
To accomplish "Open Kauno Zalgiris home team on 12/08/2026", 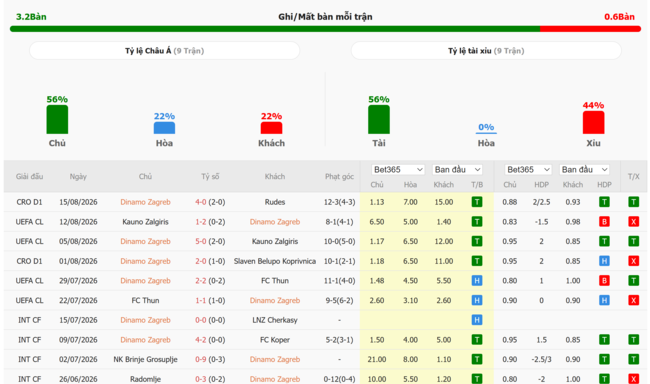I will [146, 222].
